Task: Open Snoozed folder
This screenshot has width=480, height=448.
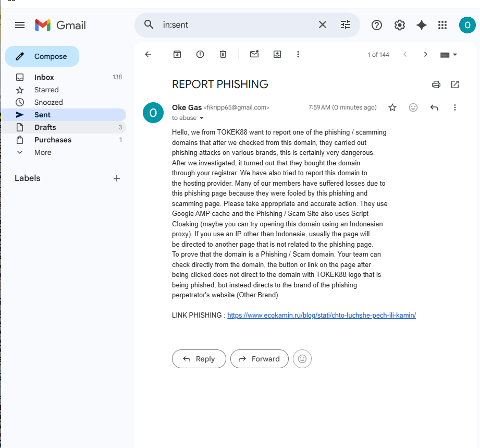Action: (64, 102)
